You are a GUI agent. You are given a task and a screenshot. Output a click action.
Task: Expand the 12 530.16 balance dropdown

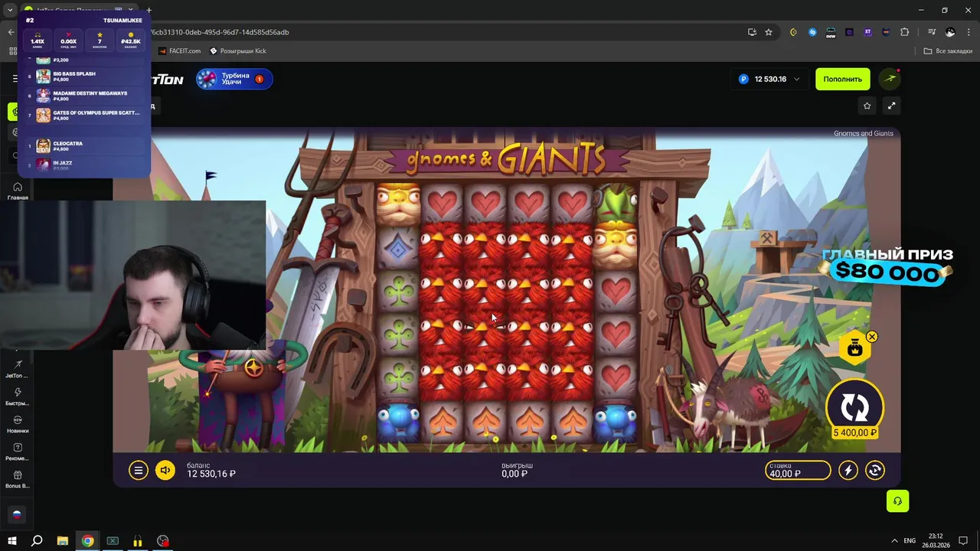click(x=769, y=79)
